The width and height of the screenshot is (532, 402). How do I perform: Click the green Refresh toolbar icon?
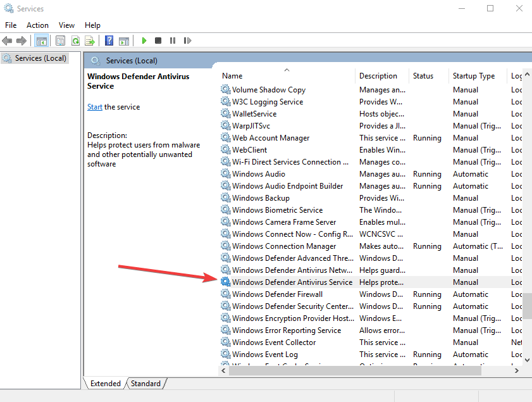coord(75,41)
